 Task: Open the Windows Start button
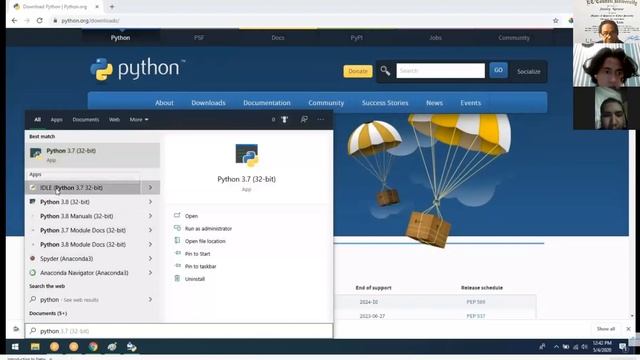pyautogui.click(x=15, y=347)
